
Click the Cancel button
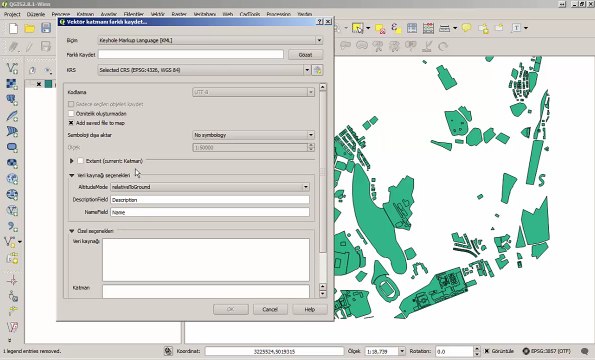click(x=270, y=310)
